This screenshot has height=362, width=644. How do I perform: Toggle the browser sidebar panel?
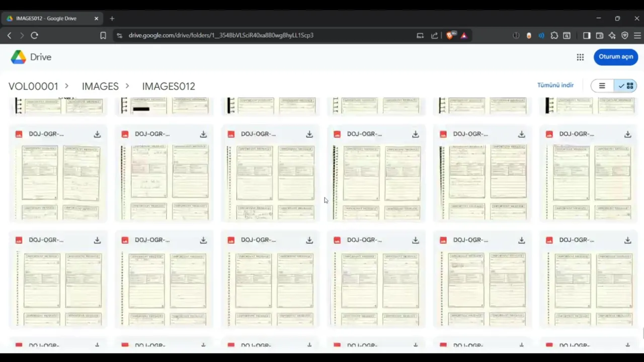click(587, 35)
